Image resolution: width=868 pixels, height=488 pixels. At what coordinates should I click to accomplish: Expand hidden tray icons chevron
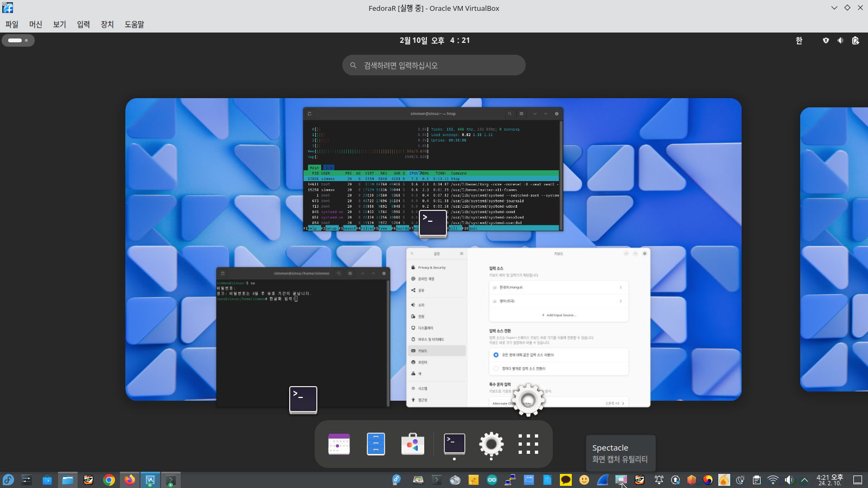click(x=805, y=480)
